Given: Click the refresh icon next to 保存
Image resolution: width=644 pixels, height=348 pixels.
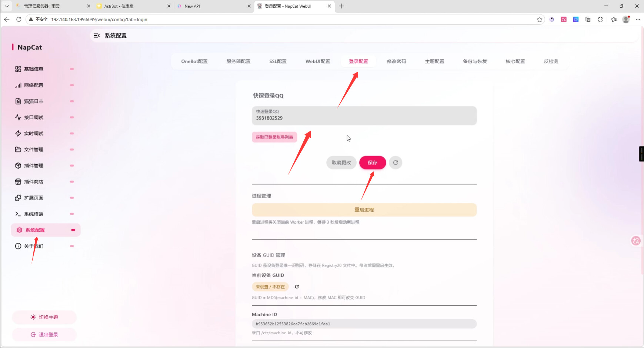Looking at the screenshot, I should [396, 163].
